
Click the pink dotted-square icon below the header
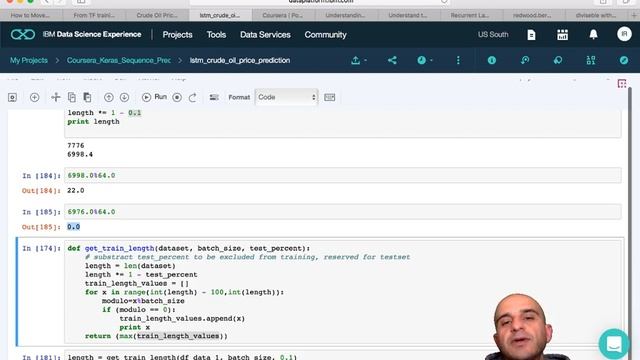click(x=622, y=84)
